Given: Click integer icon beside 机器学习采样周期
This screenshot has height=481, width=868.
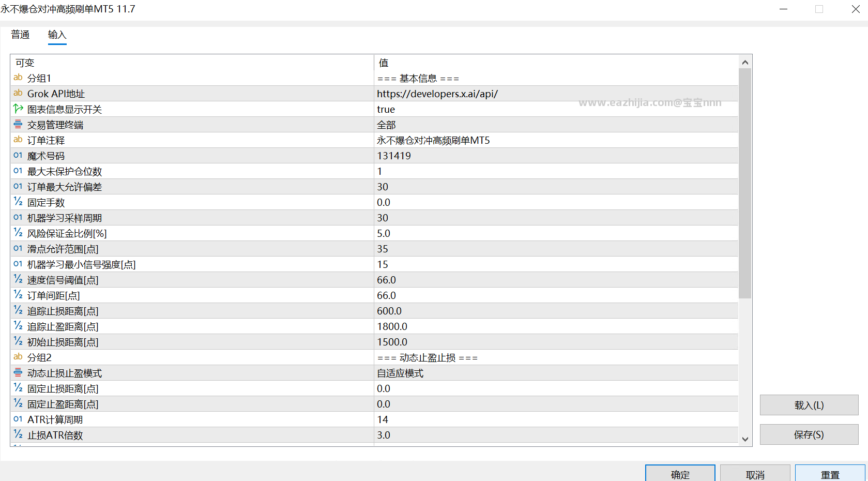Looking at the screenshot, I should pyautogui.click(x=18, y=217).
